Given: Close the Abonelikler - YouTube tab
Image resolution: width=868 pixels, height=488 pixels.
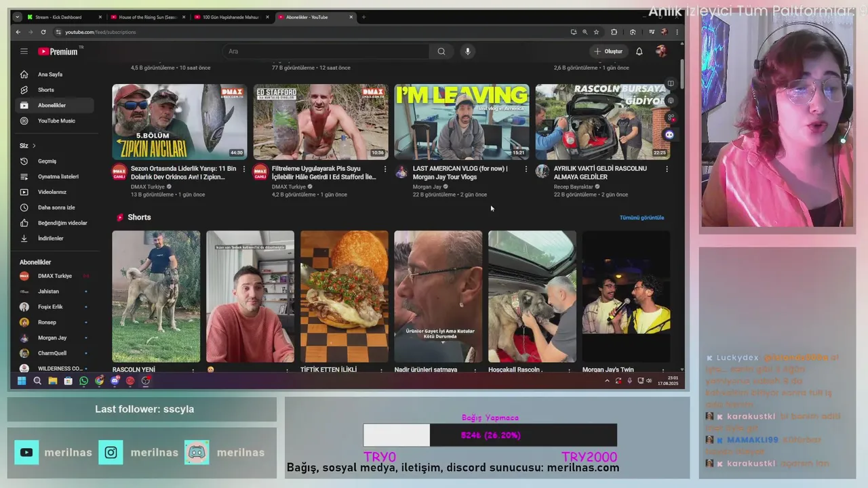Looking at the screenshot, I should point(351,17).
